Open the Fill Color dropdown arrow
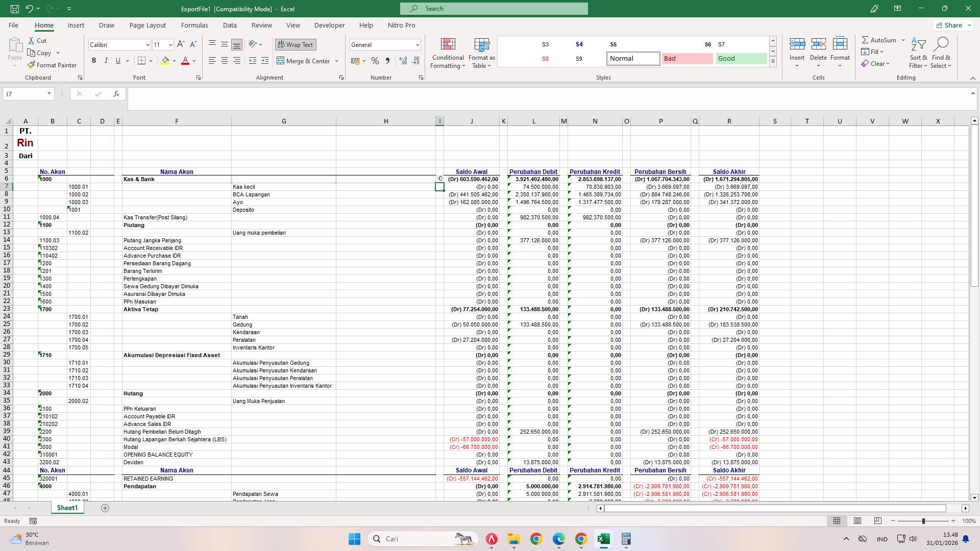The width and height of the screenshot is (980, 551). click(174, 61)
